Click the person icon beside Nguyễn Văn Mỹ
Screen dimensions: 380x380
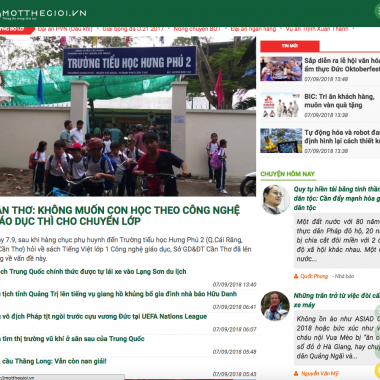coord(296,373)
